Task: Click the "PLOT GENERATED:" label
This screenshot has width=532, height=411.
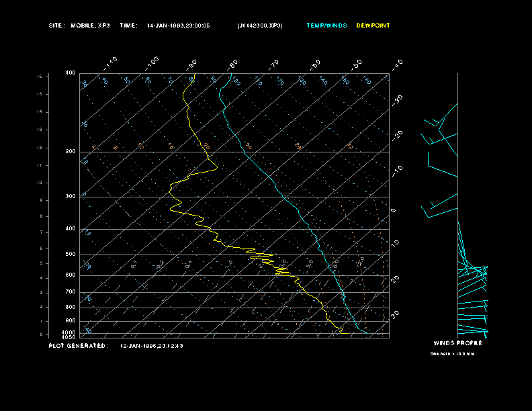Action: (79, 346)
